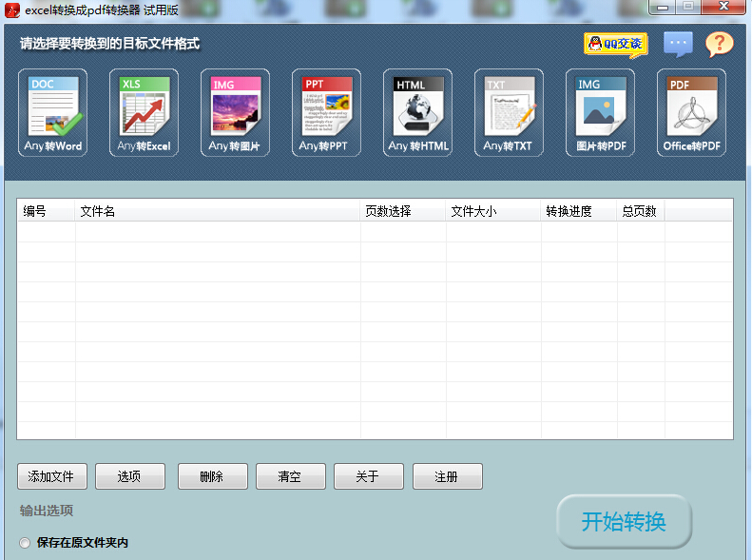Choose the 图片转PDF conversion icon

[x=600, y=113]
